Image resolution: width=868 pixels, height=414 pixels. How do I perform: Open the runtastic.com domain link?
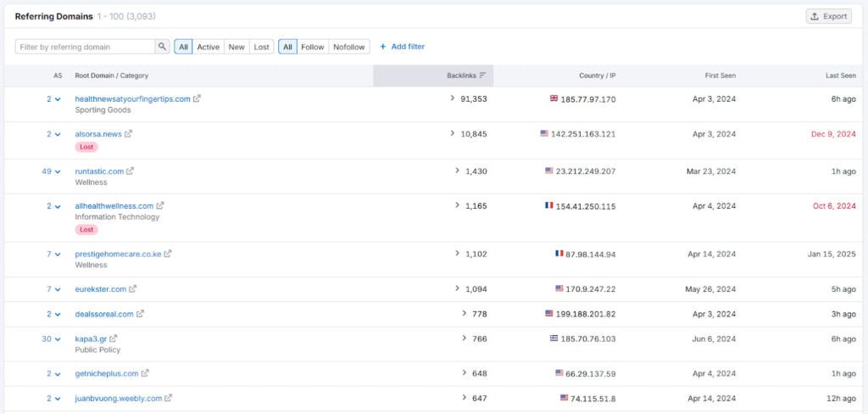click(x=99, y=171)
